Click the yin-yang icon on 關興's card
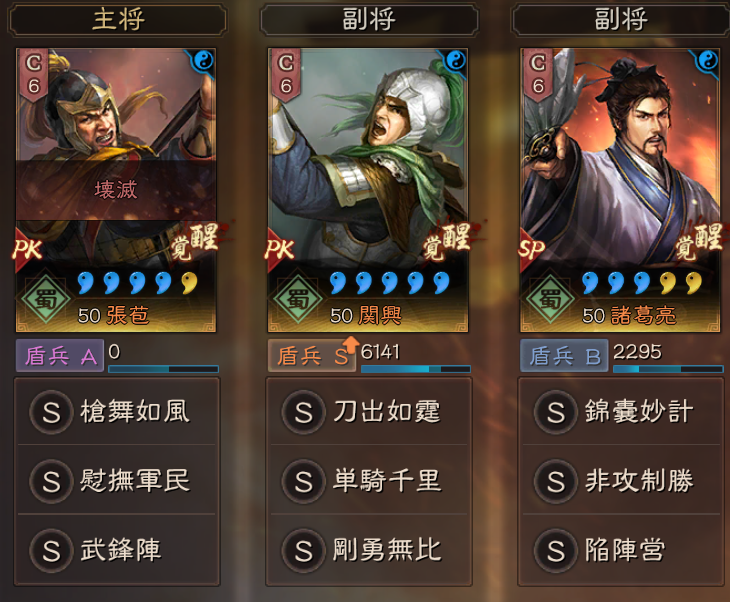 click(455, 60)
